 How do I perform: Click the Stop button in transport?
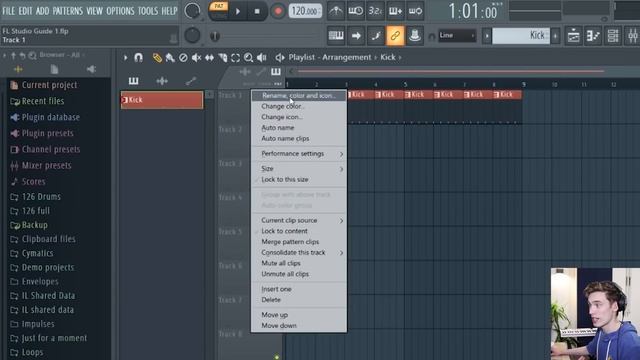coord(257,11)
